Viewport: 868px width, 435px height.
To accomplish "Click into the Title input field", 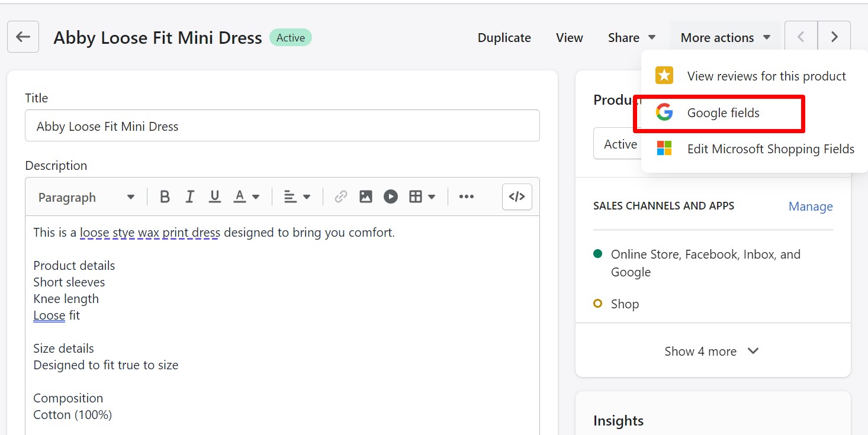I will [282, 125].
